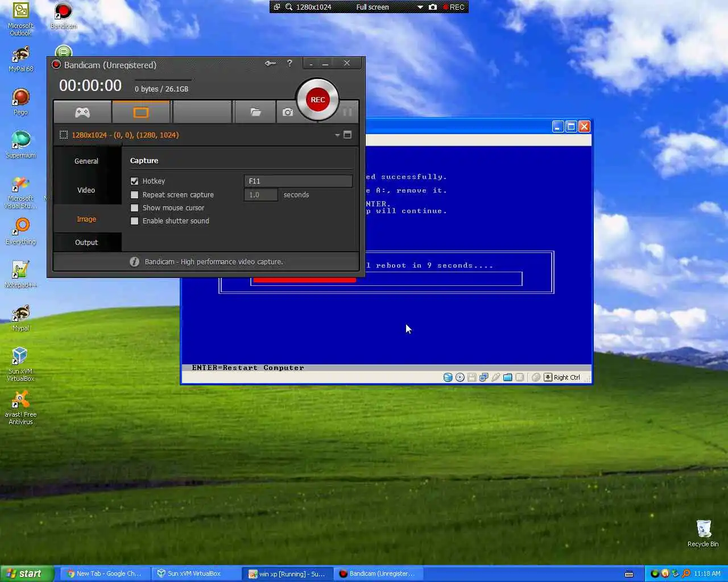Click the 11:18 AM system clock

coord(707,573)
